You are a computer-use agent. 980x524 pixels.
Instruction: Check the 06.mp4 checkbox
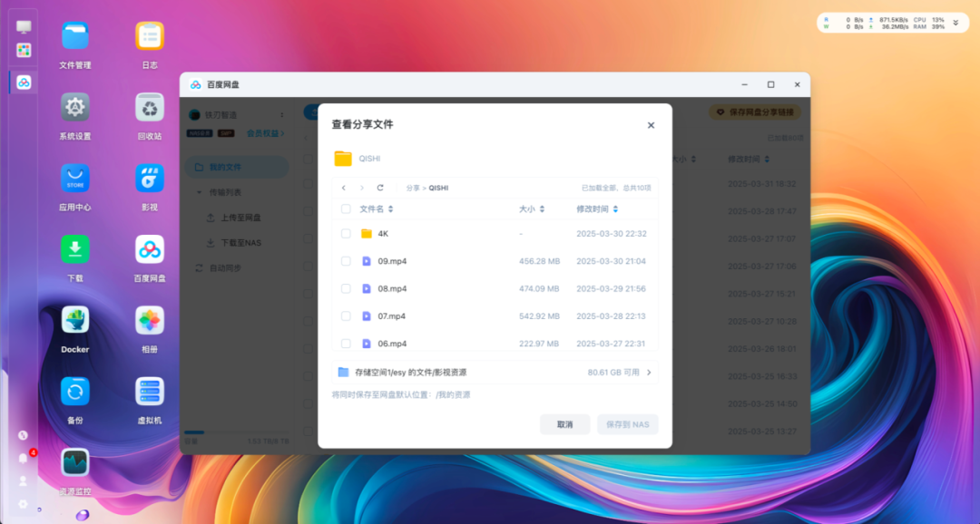click(x=346, y=344)
